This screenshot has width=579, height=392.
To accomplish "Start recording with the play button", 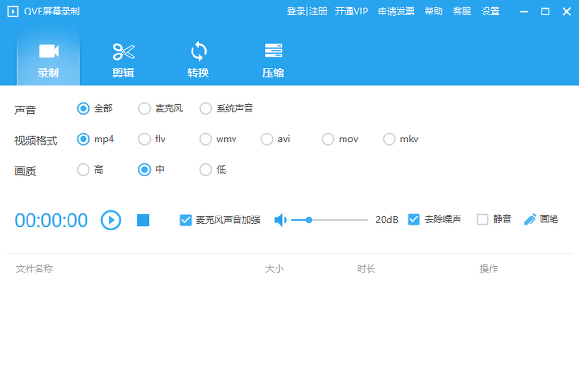I will (110, 220).
